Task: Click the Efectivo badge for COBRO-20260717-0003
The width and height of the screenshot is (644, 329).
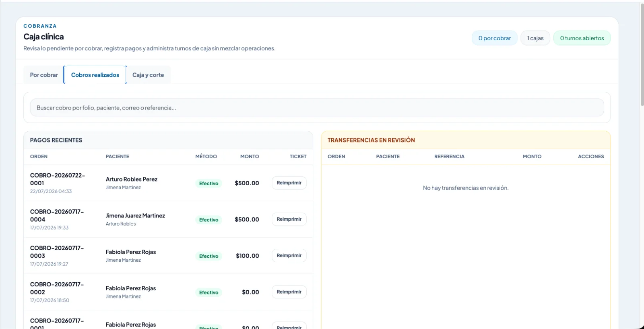Action: tap(208, 256)
